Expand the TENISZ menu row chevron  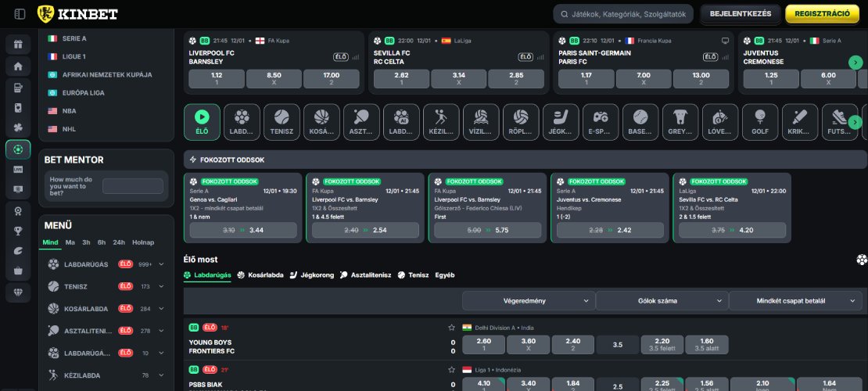click(x=161, y=286)
